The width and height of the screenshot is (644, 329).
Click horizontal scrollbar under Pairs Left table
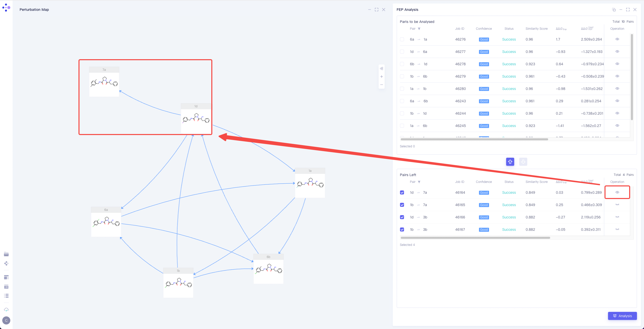click(475, 238)
